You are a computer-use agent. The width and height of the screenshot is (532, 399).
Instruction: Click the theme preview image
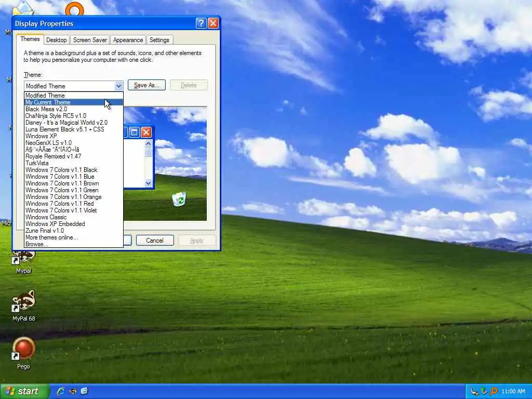pyautogui.click(x=165, y=164)
